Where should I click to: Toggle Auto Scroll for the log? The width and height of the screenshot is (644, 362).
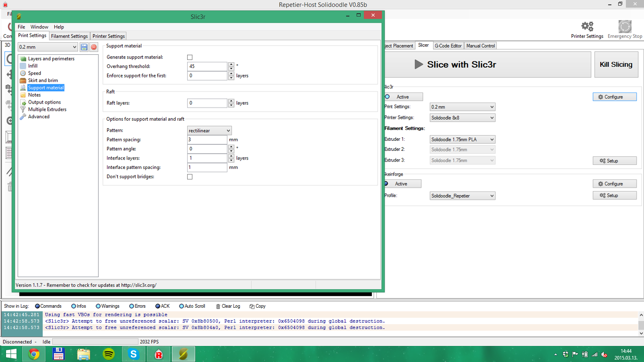coord(192,306)
